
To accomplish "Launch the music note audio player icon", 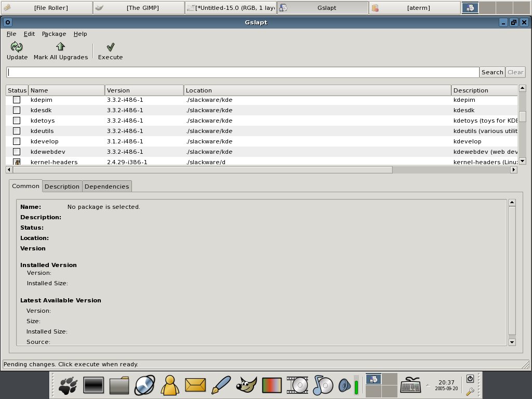I will pyautogui.click(x=323, y=385).
